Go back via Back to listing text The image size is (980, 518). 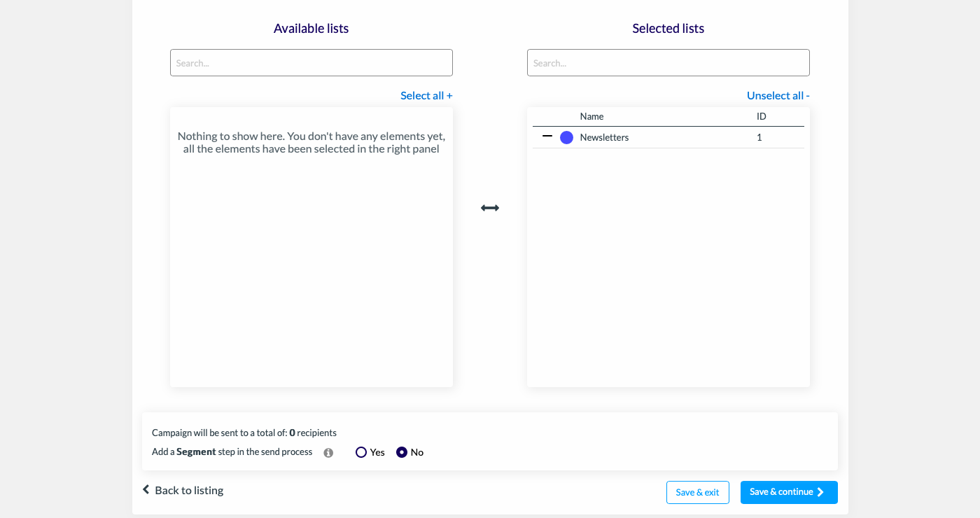[x=189, y=490]
